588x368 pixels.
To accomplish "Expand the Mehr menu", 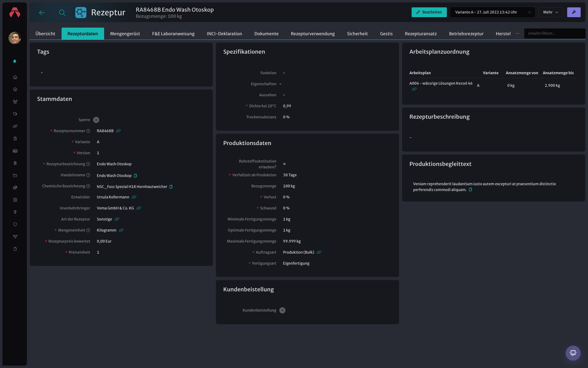I will [551, 12].
